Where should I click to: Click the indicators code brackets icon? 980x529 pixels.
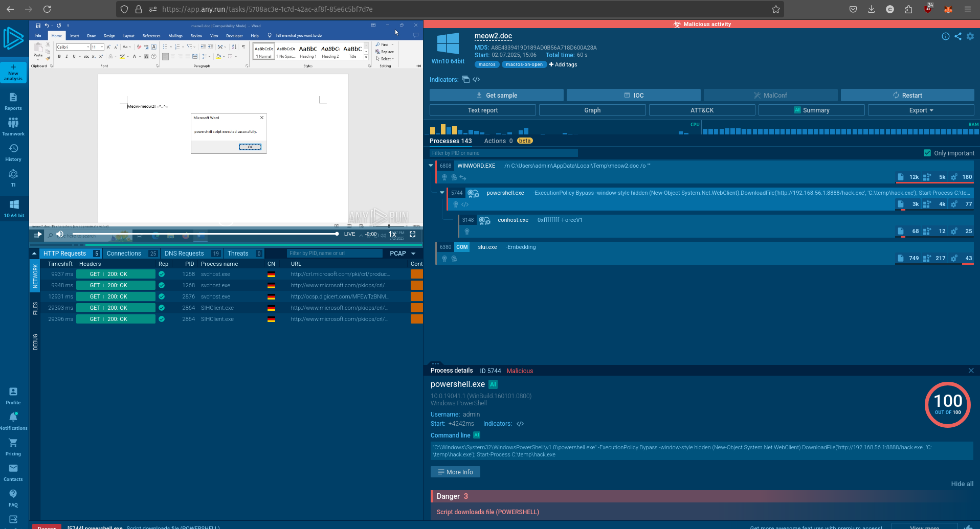476,79
